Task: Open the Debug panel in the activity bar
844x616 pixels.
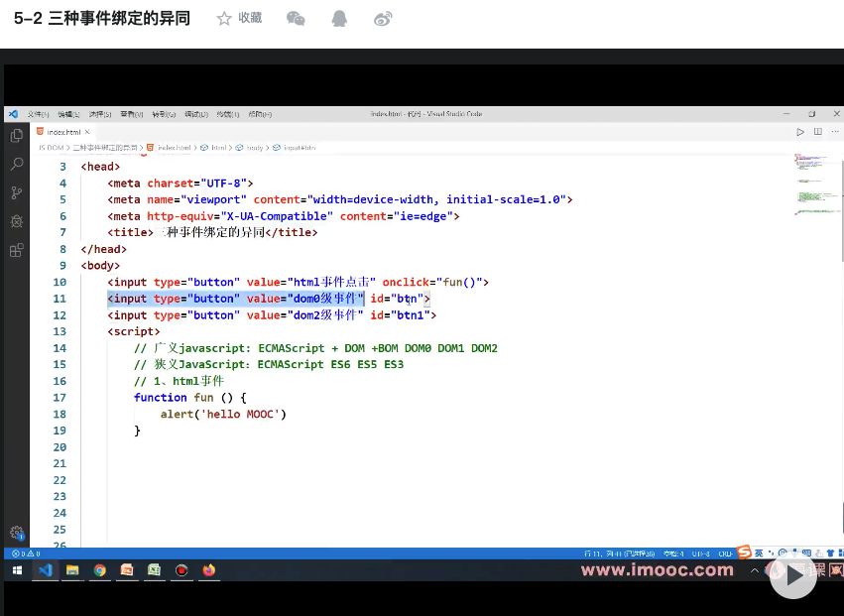Action: (17, 221)
